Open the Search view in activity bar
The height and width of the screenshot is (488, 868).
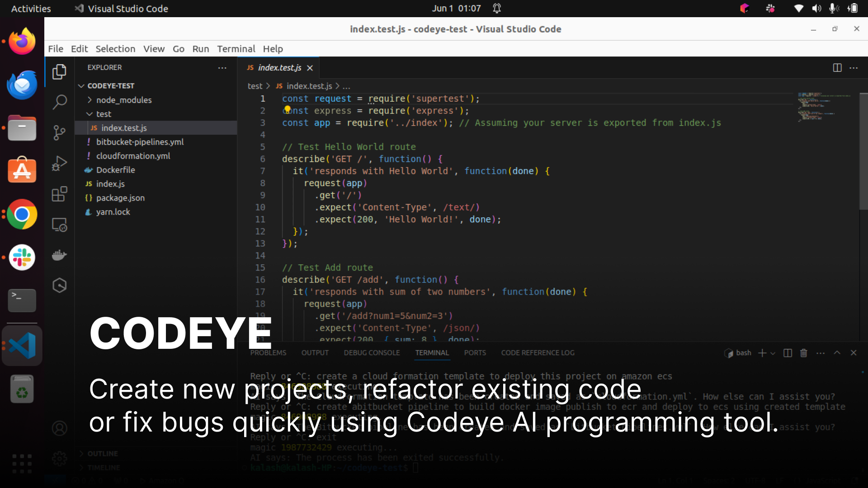59,102
